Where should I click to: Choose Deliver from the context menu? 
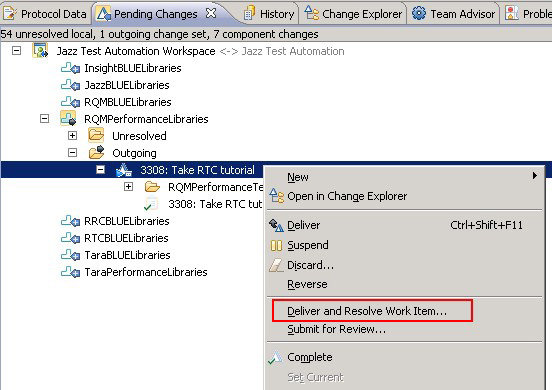tap(404, 225)
